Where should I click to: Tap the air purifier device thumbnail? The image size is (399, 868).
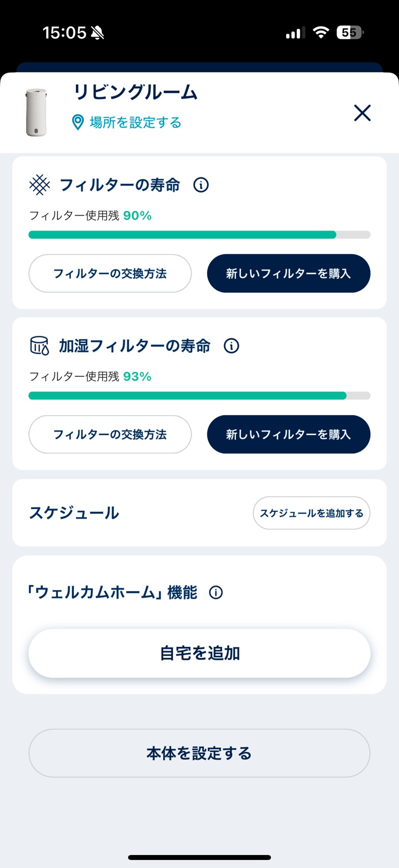coord(36,112)
